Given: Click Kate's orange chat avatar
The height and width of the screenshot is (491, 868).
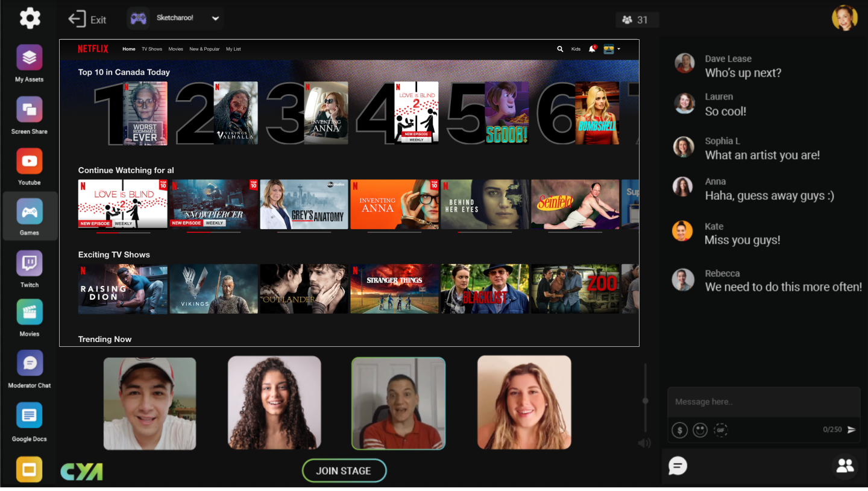Looking at the screenshot, I should click(682, 231).
